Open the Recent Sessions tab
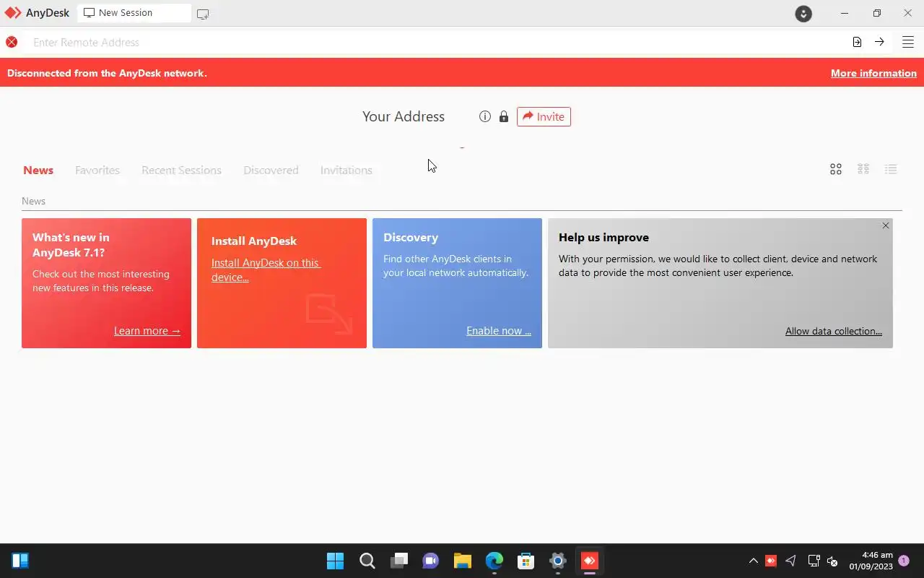This screenshot has width=924, height=578. 181,171
